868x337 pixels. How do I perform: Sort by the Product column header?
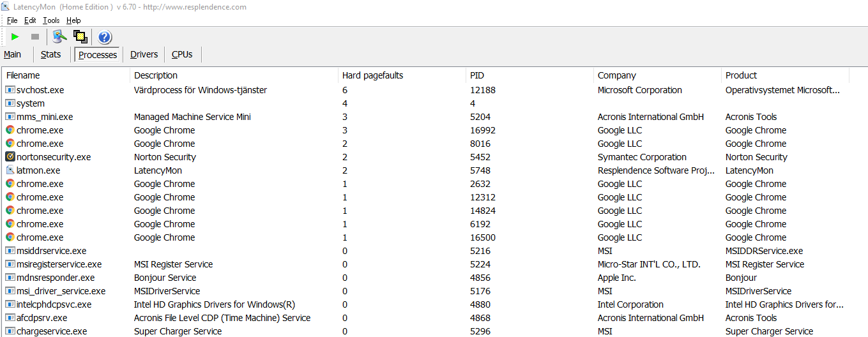coord(786,75)
